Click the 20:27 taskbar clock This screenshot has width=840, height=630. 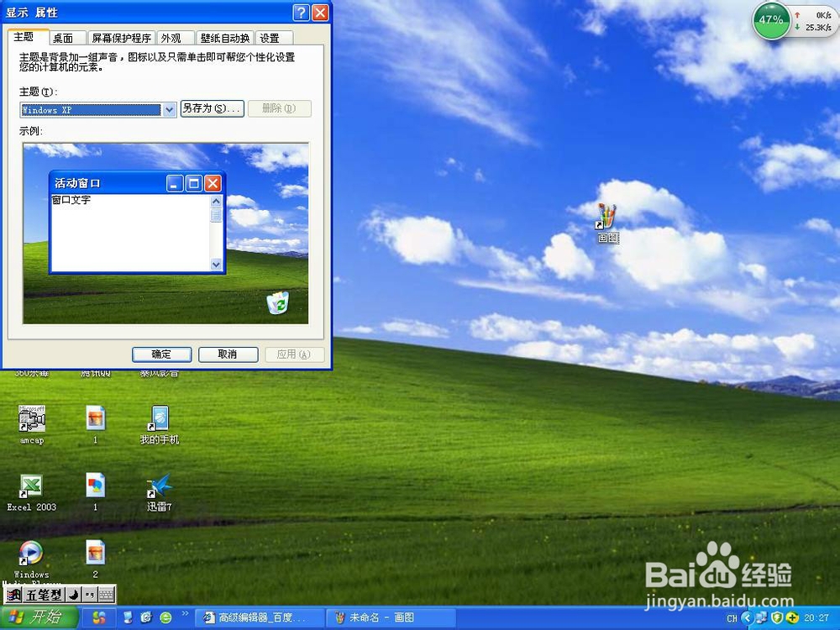click(816, 618)
